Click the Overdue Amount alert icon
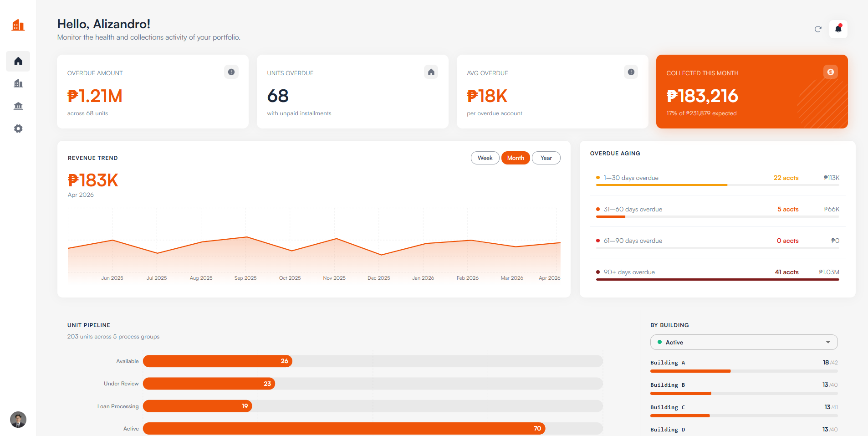Viewport: 868px width, 436px height. tap(231, 72)
